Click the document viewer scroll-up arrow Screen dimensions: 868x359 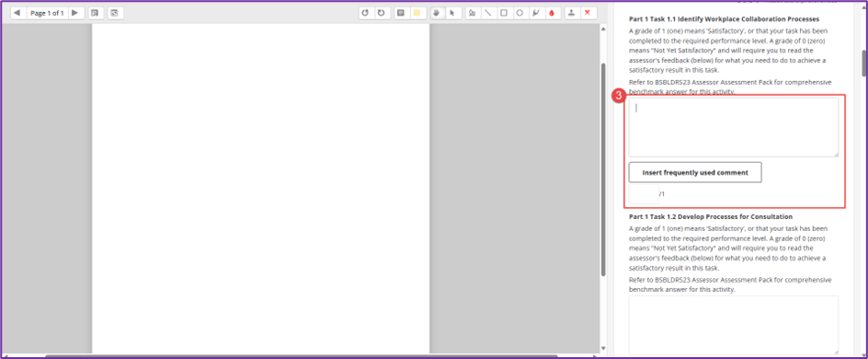(603, 29)
